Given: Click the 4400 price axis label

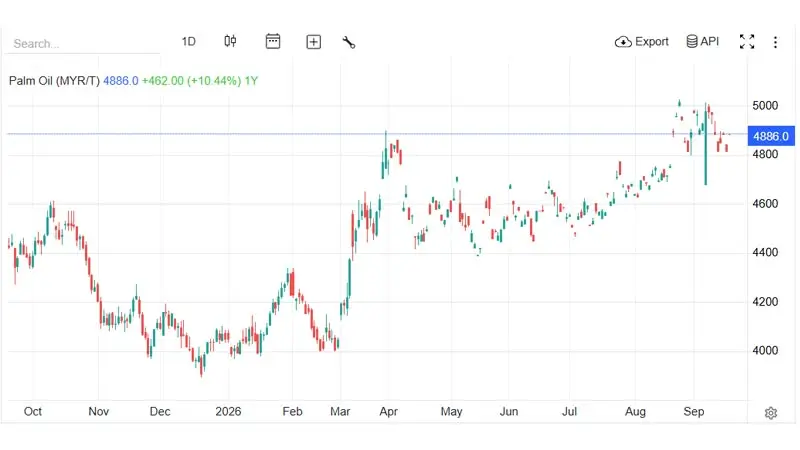Looking at the screenshot, I should click(x=765, y=252).
